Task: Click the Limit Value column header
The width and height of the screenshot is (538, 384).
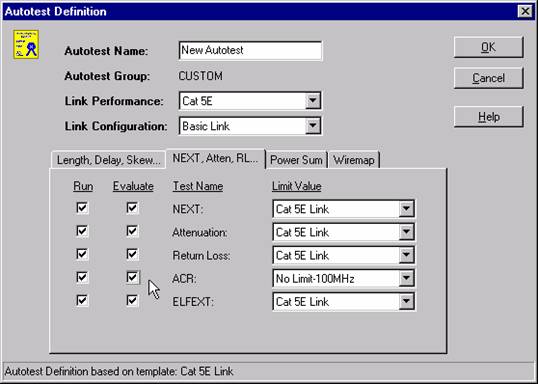Action: tap(296, 186)
